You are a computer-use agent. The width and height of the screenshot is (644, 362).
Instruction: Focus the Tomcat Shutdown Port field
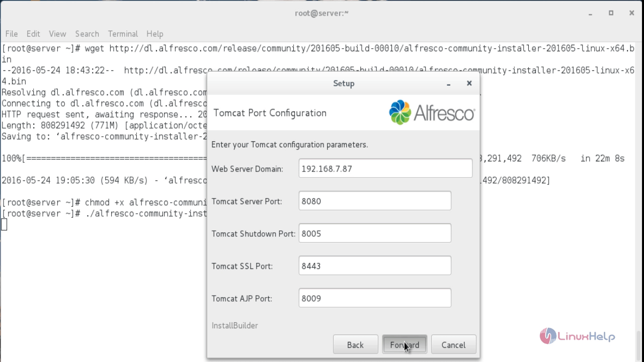[x=375, y=233]
